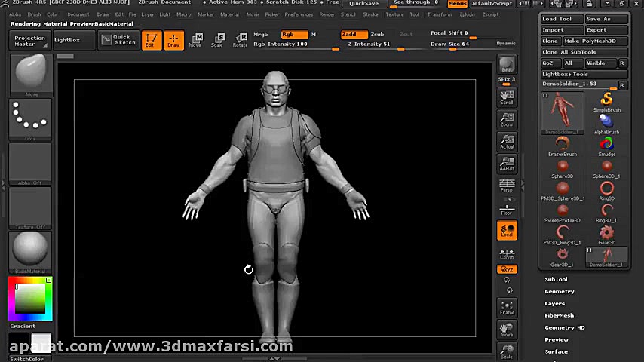Toggle Persp perspective view
Image resolution: width=644 pixels, height=362 pixels.
tap(507, 186)
